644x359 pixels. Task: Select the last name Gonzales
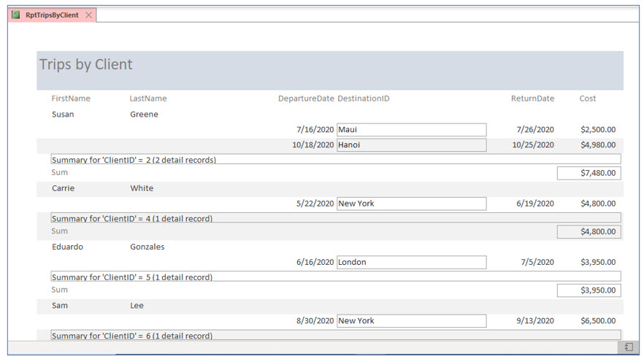click(147, 247)
